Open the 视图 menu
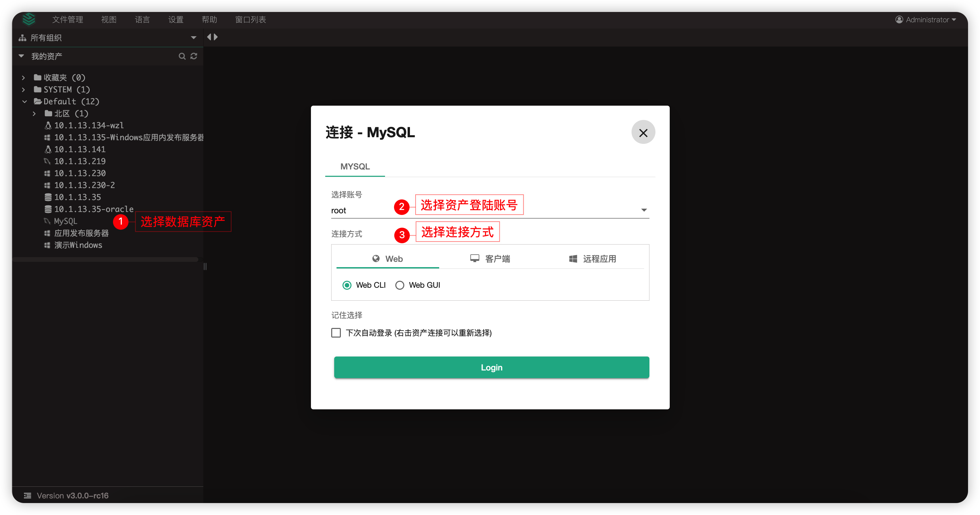Image resolution: width=980 pixels, height=515 pixels. point(109,19)
